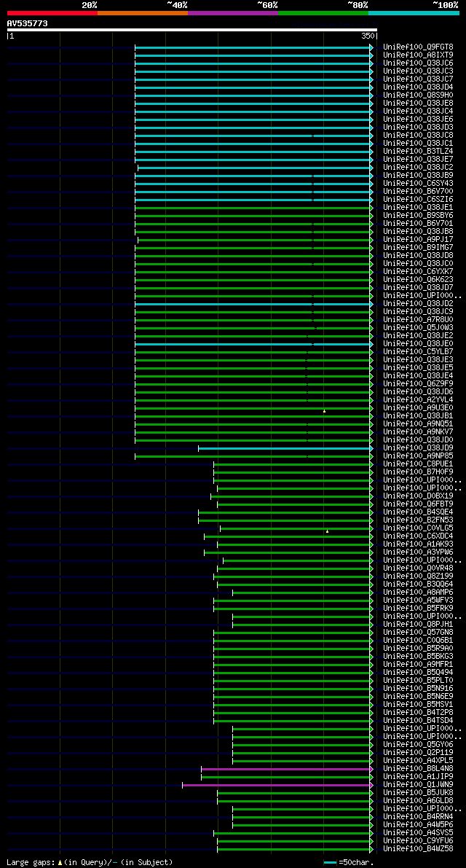Select label UniRef100_A9MFR1
This screenshot has height=868, width=466.
tap(418, 665)
